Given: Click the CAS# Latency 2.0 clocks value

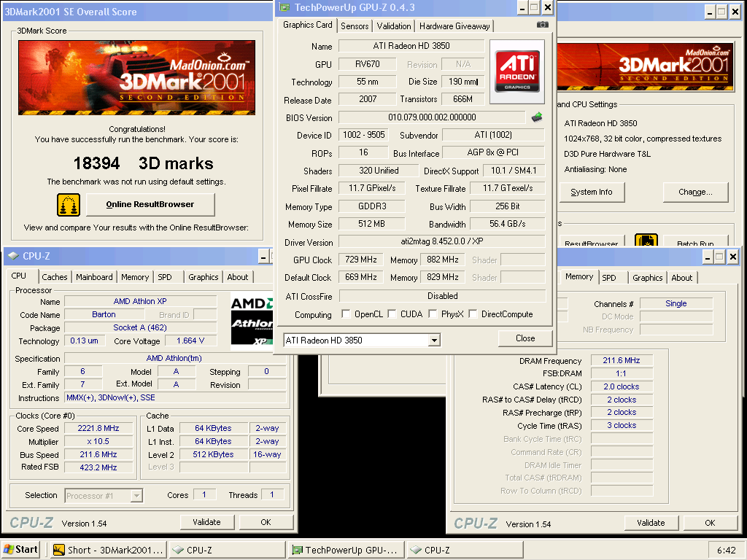Looking at the screenshot, I should (622, 386).
